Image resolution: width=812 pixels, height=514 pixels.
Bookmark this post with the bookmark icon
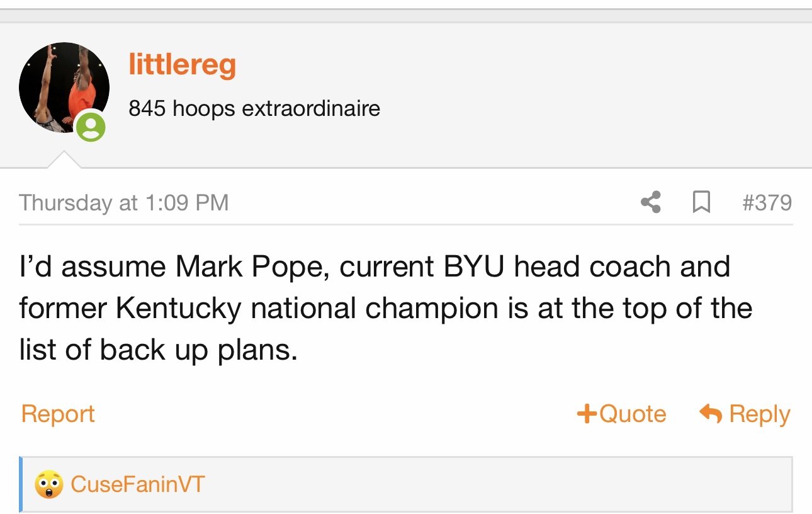pyautogui.click(x=701, y=202)
